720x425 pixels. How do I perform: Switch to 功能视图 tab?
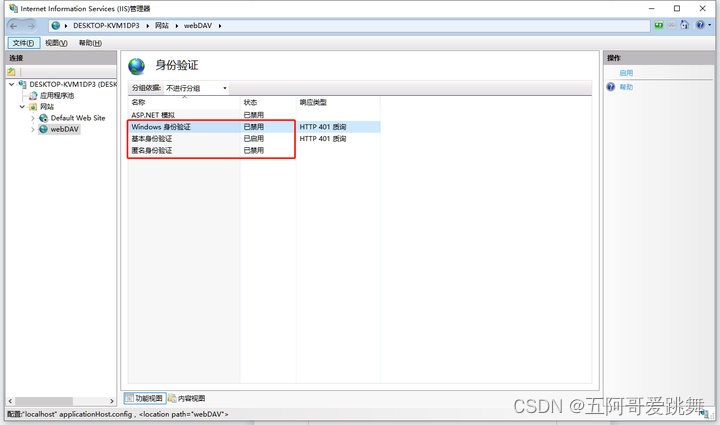pos(145,398)
